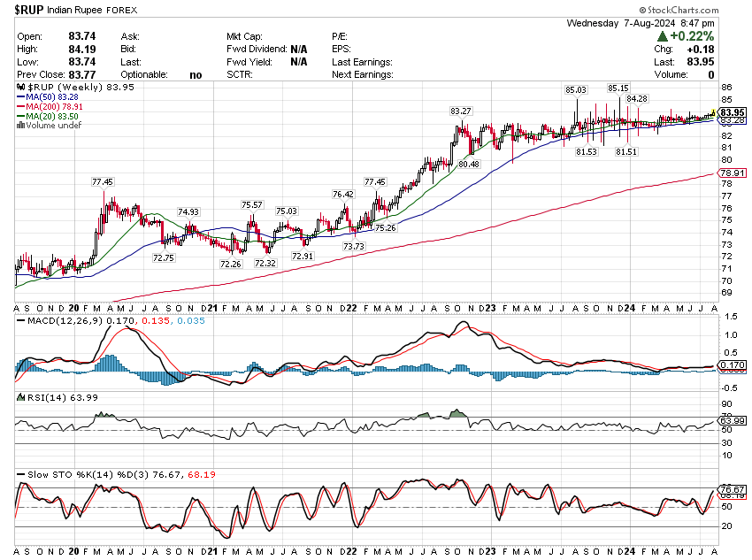Viewport: 752px width, 560px height.
Task: Click the green up-arrow beside +0.22%
Action: [x=663, y=37]
